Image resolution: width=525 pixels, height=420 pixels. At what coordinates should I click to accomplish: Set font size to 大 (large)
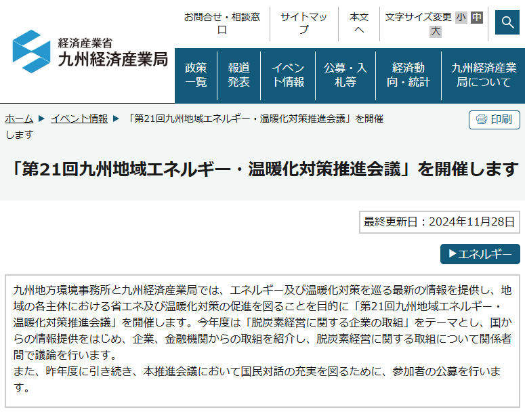coord(436,31)
